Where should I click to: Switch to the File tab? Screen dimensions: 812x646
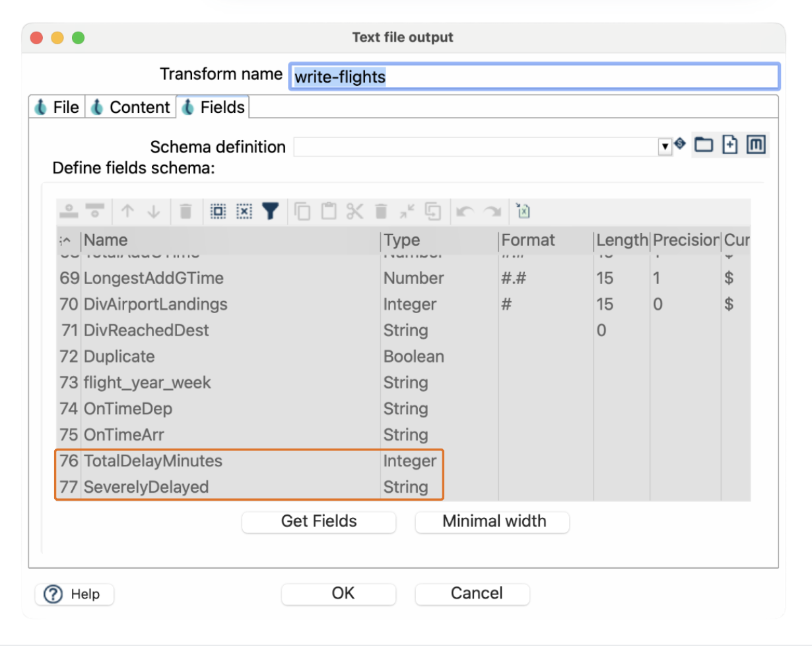tap(57, 108)
